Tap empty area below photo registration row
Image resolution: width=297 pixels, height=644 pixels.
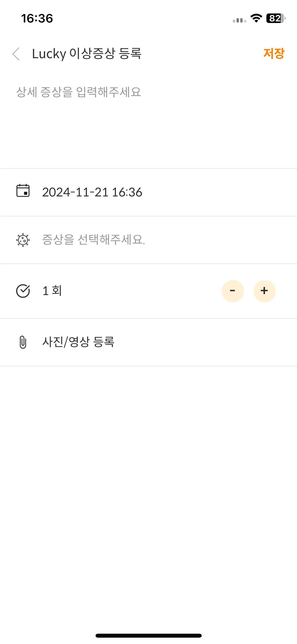pos(148,489)
